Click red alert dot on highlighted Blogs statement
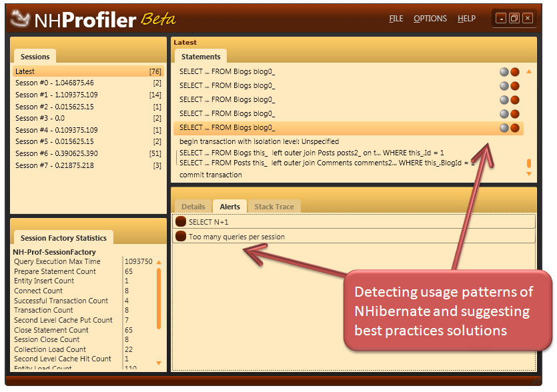Screen dimensions: 557x392 point(515,128)
